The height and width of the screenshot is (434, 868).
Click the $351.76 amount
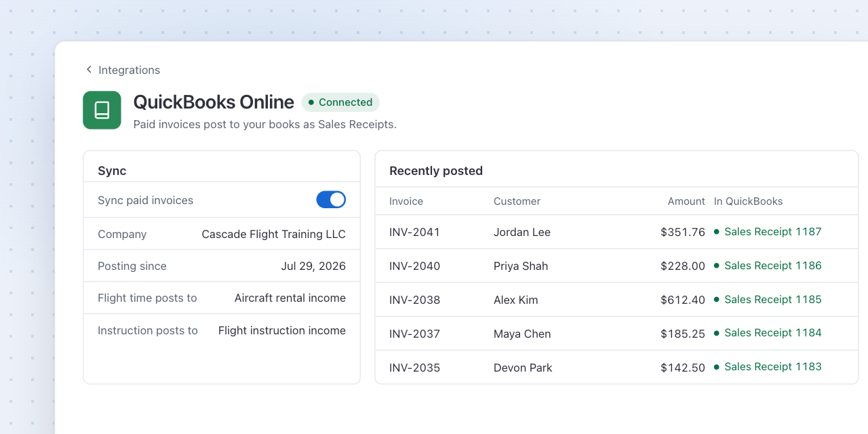click(x=683, y=232)
